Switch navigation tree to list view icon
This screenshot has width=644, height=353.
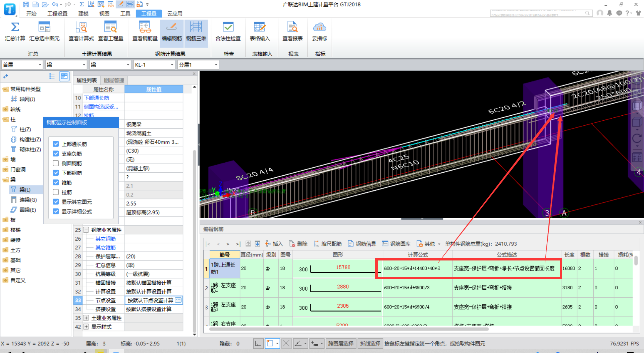pyautogui.click(x=52, y=76)
